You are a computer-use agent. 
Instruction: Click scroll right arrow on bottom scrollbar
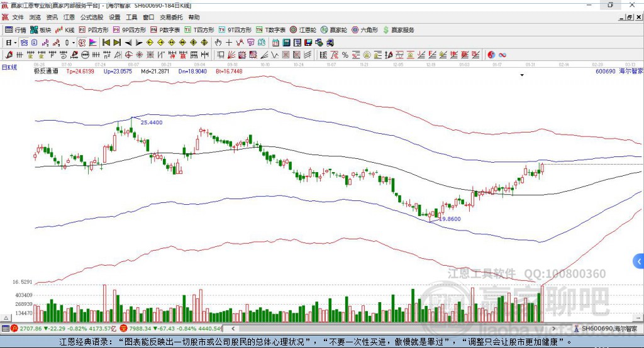point(553,329)
